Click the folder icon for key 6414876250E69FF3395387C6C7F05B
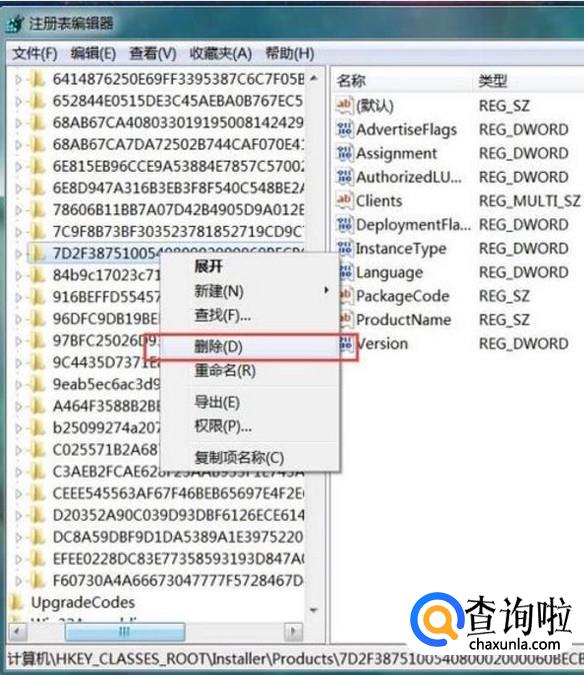The image size is (584, 675). tap(38, 79)
